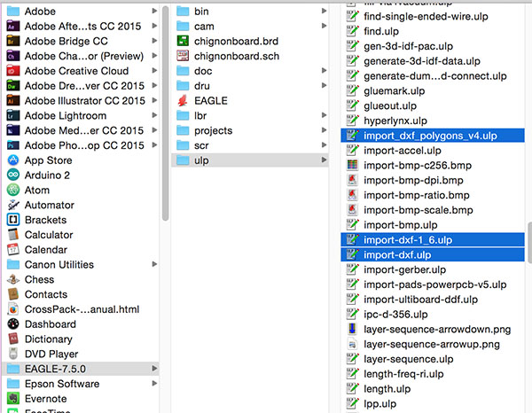
Task: Expand the EAGLE-7.5.0 folder arrow
Action: coord(154,369)
